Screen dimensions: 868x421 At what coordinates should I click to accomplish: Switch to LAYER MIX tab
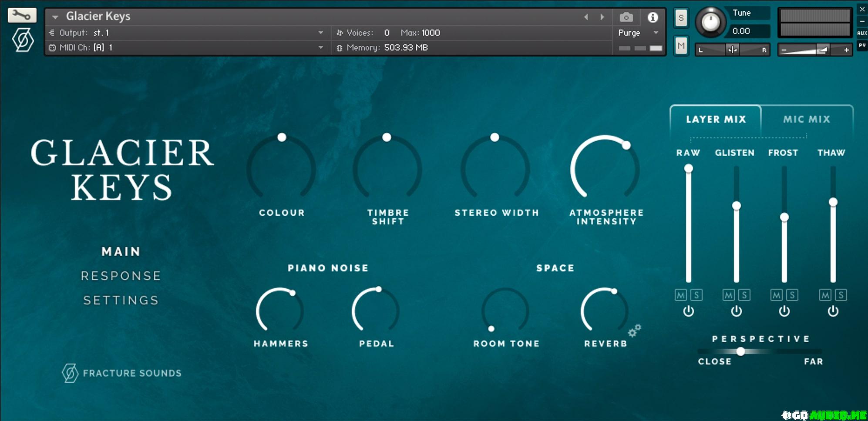pos(716,119)
